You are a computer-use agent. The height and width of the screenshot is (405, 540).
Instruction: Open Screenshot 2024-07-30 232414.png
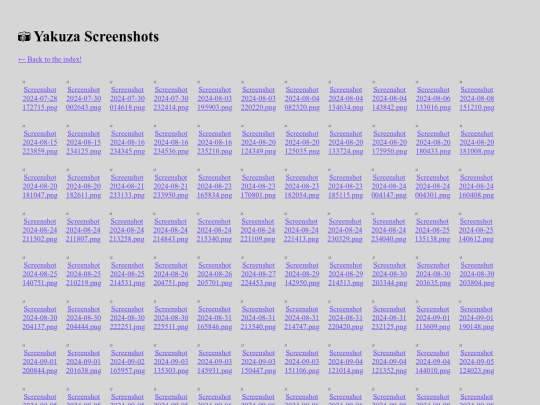tap(171, 98)
